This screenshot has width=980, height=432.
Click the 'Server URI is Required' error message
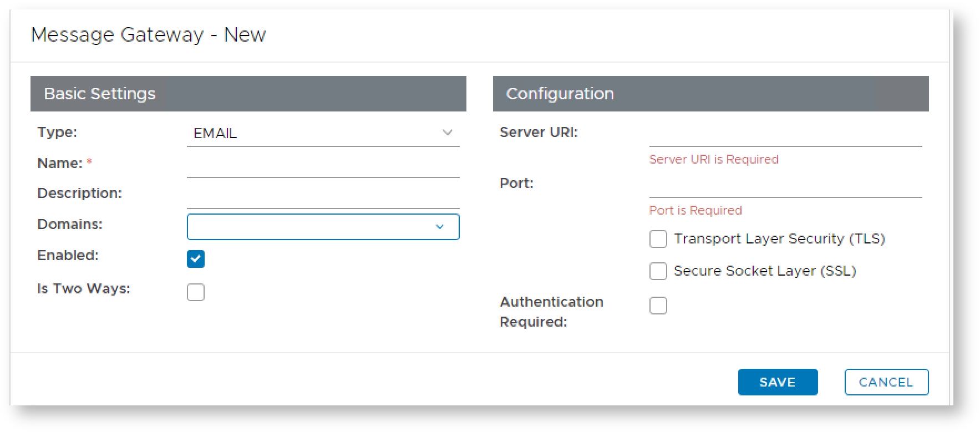click(714, 160)
